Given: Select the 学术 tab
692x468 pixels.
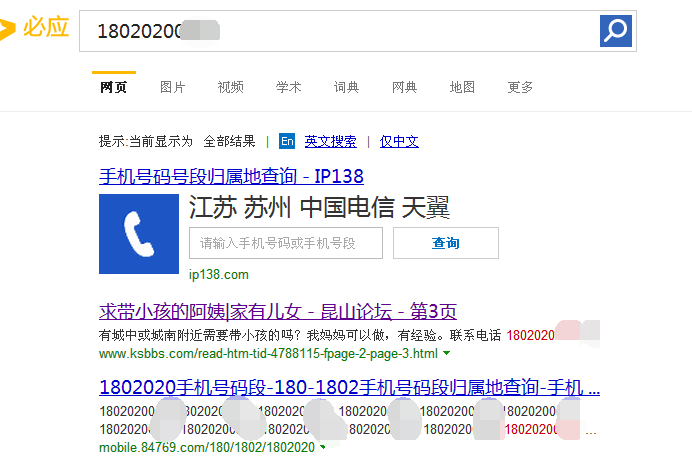Looking at the screenshot, I should coord(289,88).
